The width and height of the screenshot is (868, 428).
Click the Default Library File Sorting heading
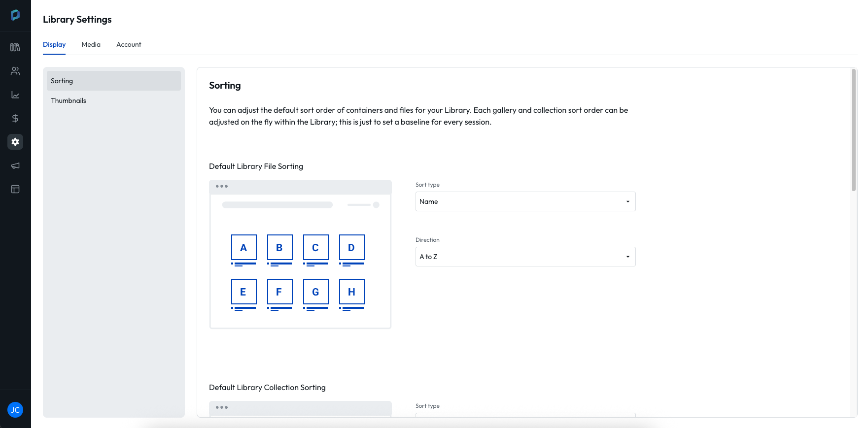256,166
